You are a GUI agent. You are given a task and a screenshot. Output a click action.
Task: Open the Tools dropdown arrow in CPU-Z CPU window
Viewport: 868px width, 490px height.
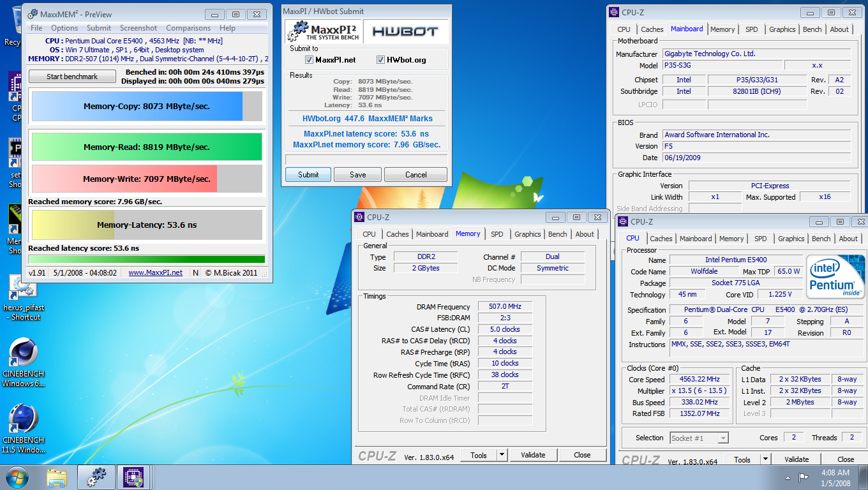tap(766, 459)
